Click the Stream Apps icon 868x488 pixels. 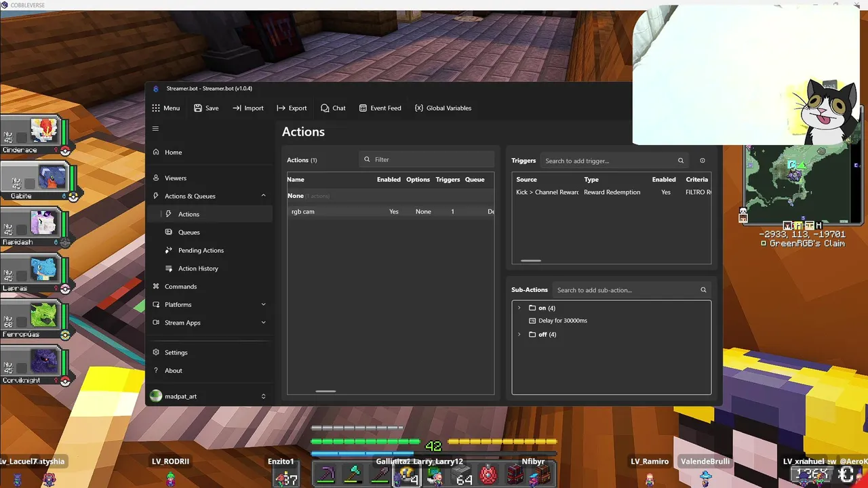[x=156, y=323]
